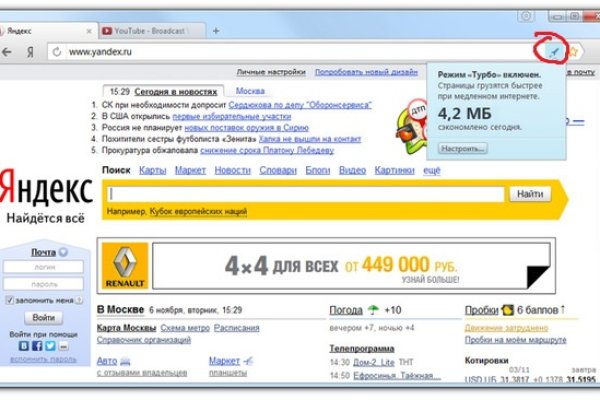Open the 'ещё' services dropdown
600x400 pixels.
click(x=432, y=171)
